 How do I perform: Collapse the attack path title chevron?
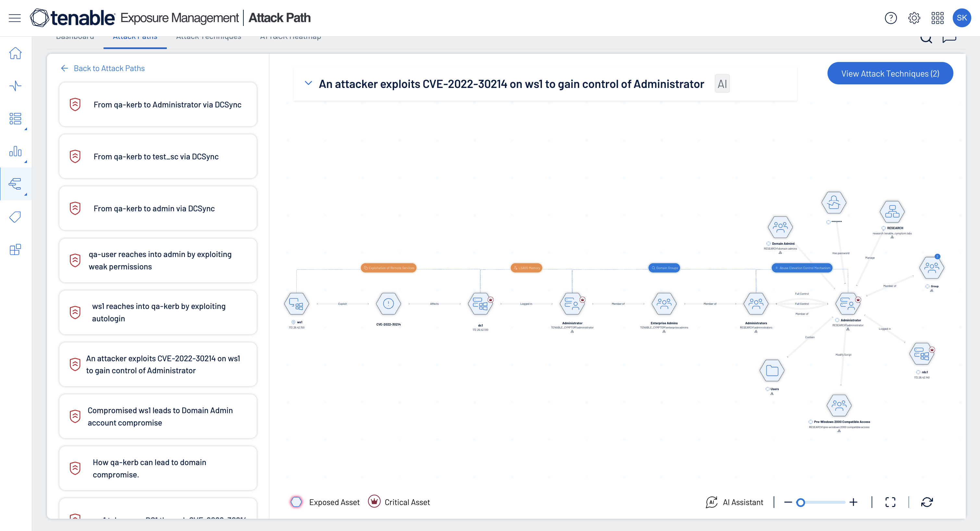point(308,83)
